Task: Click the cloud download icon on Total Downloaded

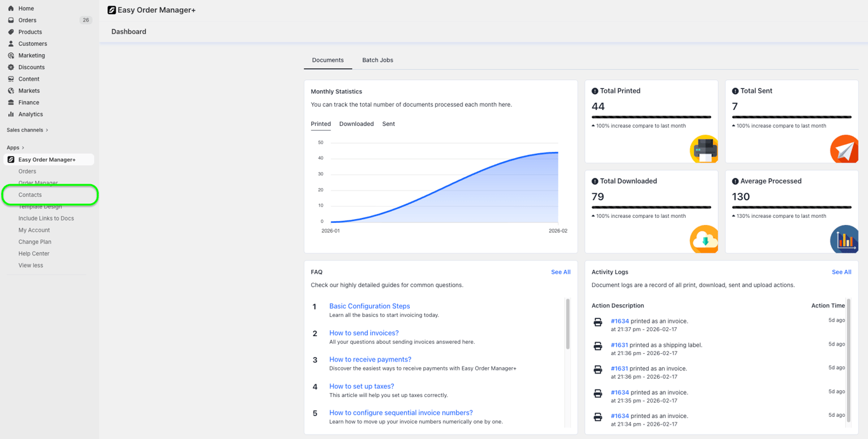Action: coord(704,240)
